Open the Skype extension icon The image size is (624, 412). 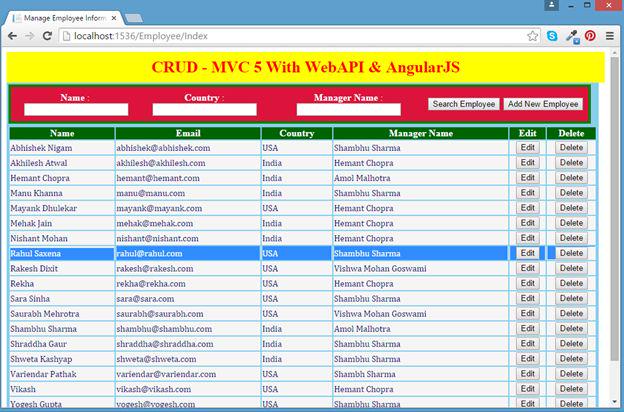pos(552,36)
